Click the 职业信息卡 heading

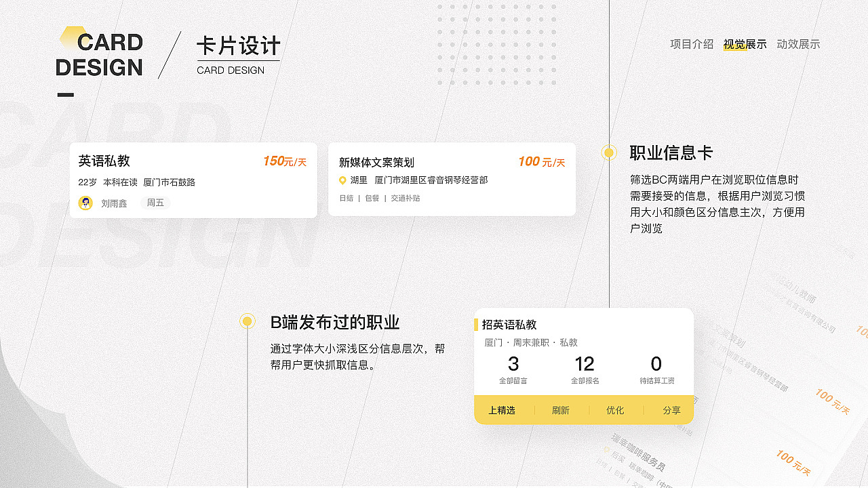point(671,153)
